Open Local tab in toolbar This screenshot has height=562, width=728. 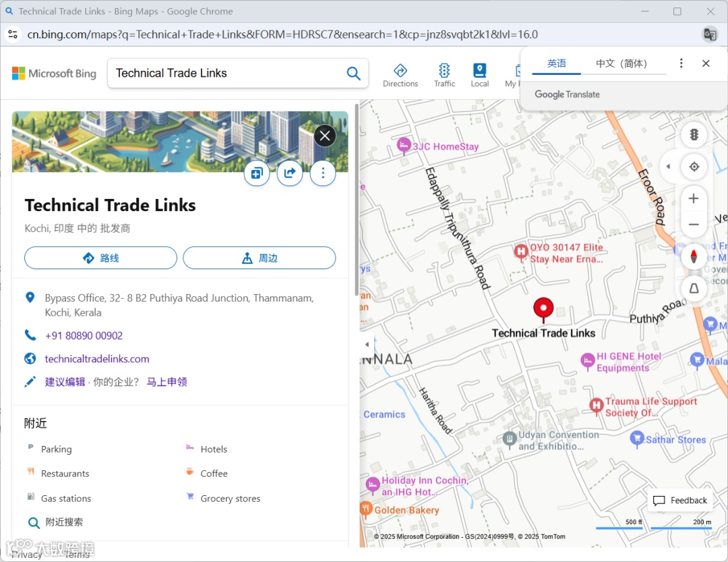pos(480,76)
